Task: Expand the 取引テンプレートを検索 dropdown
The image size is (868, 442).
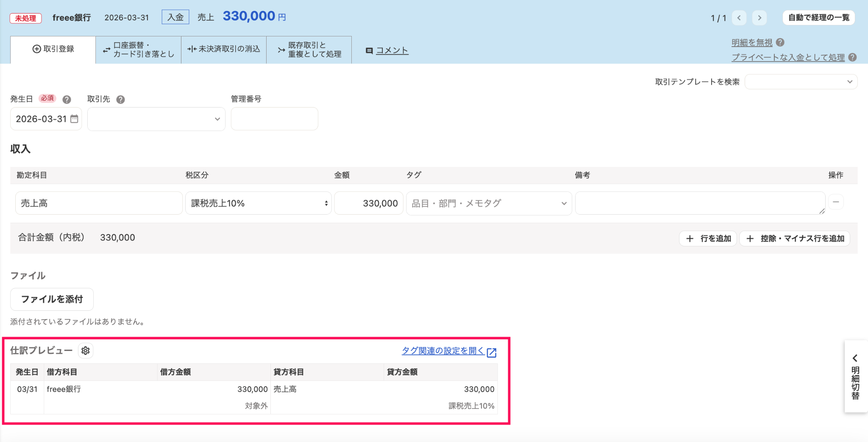Action: 801,82
